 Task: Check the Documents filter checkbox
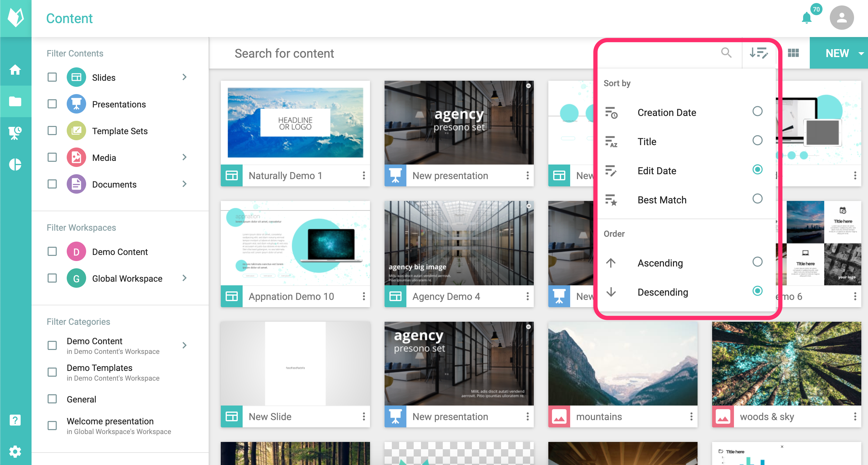pyautogui.click(x=52, y=184)
